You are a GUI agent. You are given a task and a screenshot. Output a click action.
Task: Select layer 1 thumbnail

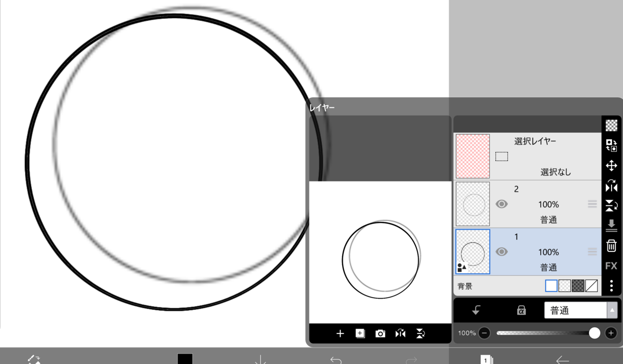pyautogui.click(x=472, y=251)
